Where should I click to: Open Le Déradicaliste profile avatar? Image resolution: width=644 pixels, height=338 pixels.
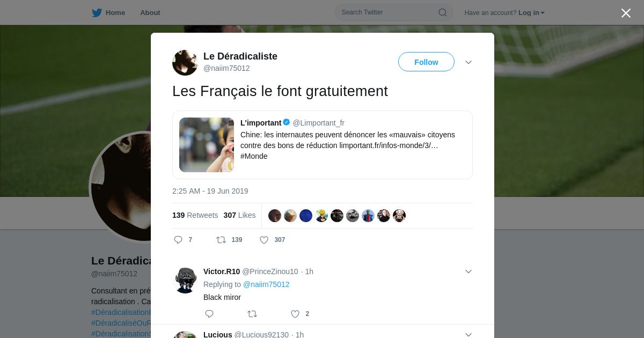tap(185, 63)
